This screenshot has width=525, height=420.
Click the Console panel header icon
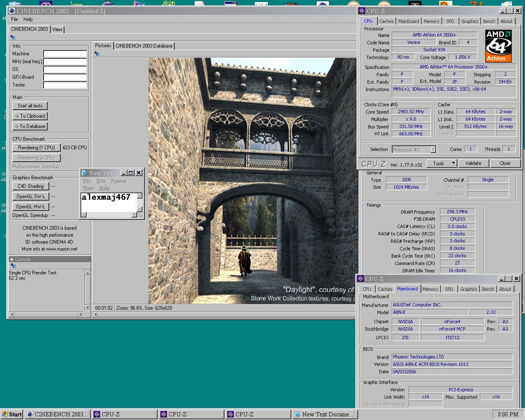(11, 259)
